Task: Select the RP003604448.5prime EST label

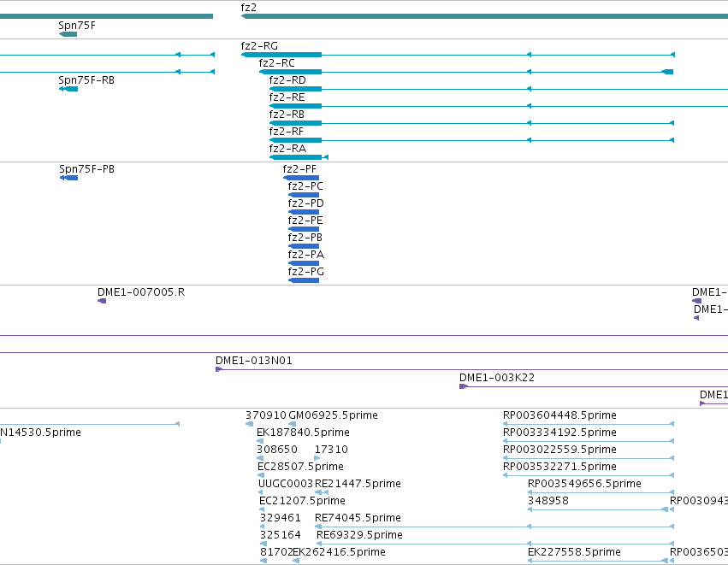Action: (x=560, y=415)
